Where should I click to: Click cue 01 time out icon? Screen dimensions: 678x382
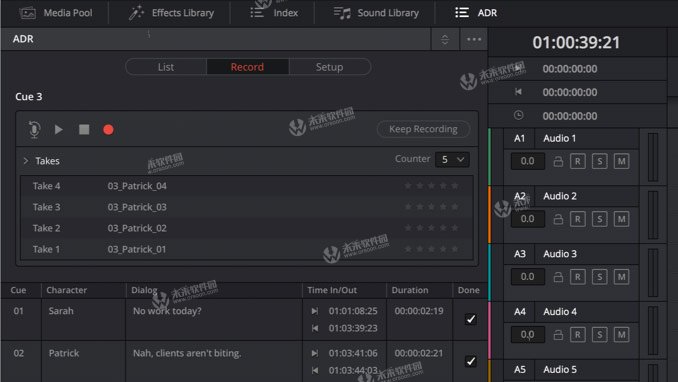coord(315,328)
